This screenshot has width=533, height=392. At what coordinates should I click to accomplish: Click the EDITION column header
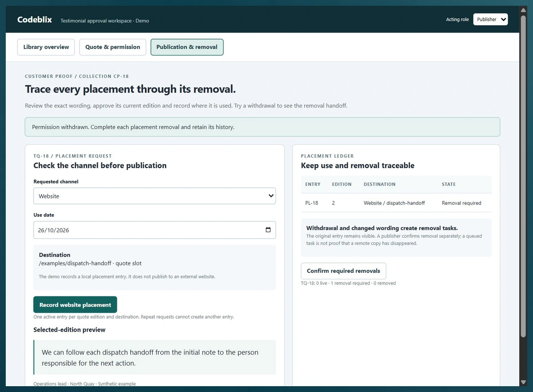click(341, 184)
